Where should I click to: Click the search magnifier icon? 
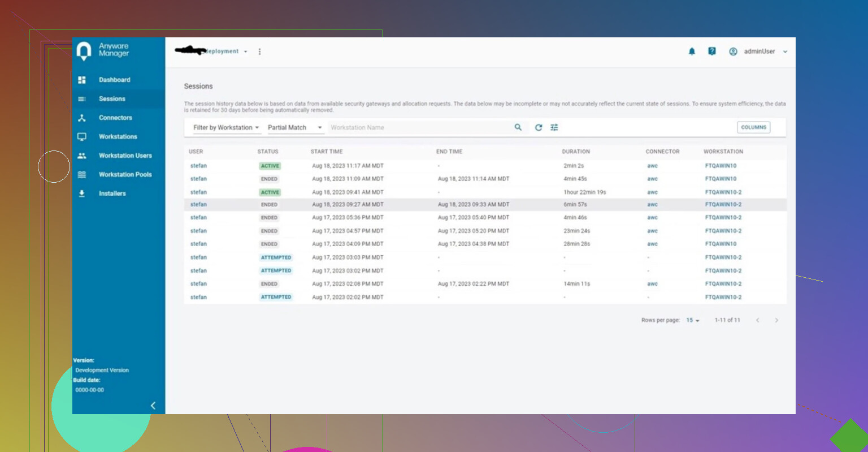pos(518,127)
